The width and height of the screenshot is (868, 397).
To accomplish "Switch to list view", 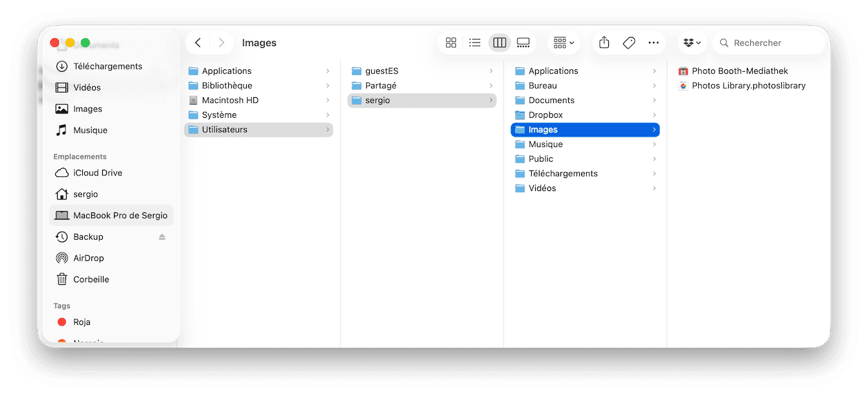I will point(475,42).
